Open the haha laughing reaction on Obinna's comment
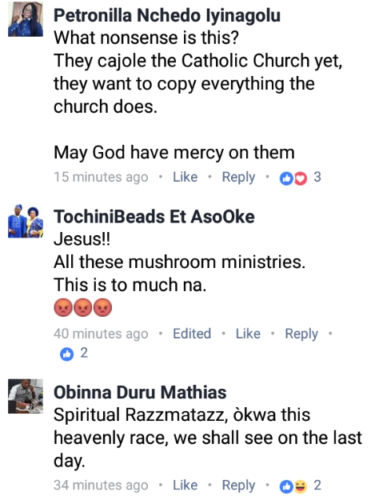 click(x=300, y=487)
